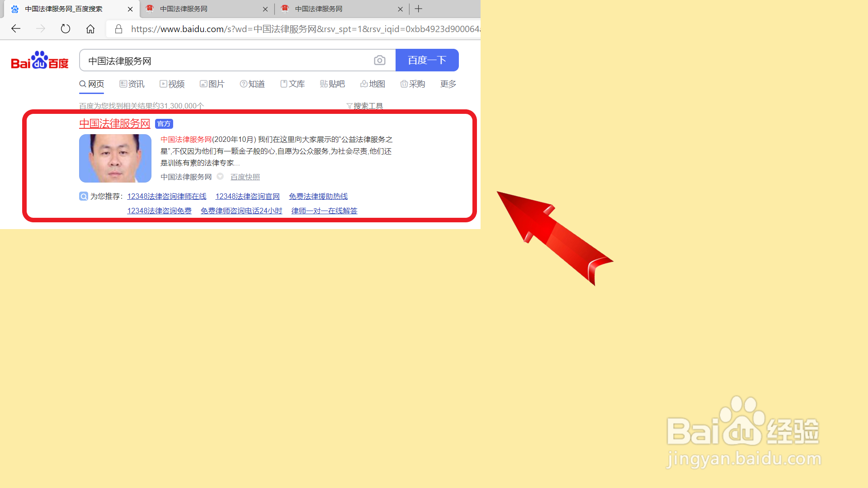Viewport: 868px width, 488px height.
Task: Open 免费法律援助热线 suggestion
Action: coord(318,196)
